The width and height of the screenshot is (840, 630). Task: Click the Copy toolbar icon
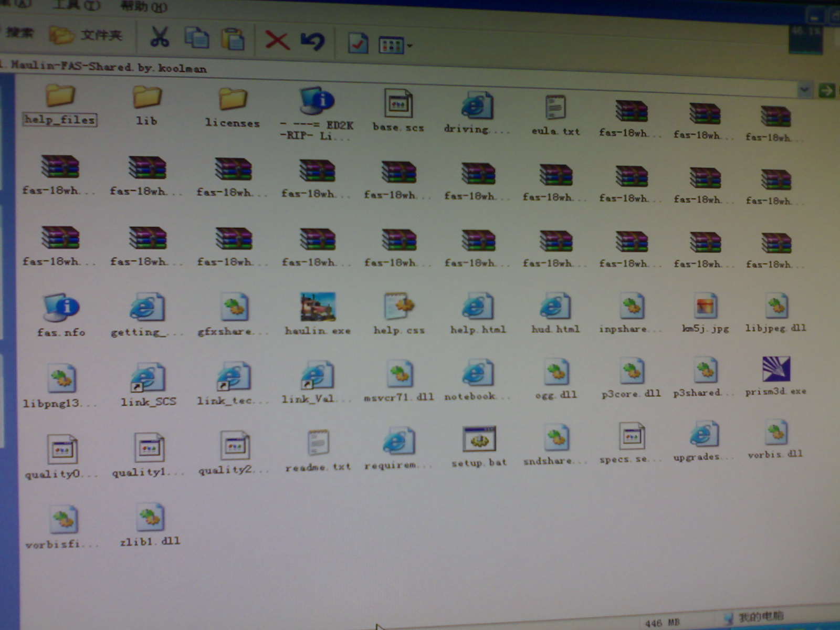[x=197, y=38]
